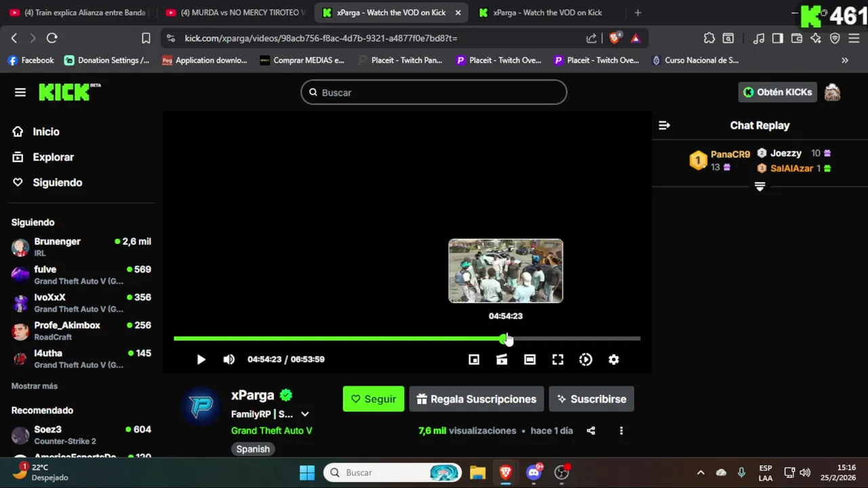This screenshot has width=868, height=488.
Task: Open ESP LAA keyboard language selector
Action: point(766,472)
